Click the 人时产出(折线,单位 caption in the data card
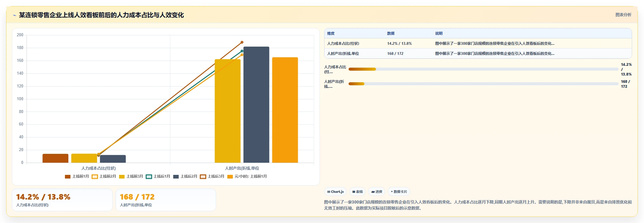Image resolution: width=644 pixels, height=223 pixels. (x=136, y=205)
